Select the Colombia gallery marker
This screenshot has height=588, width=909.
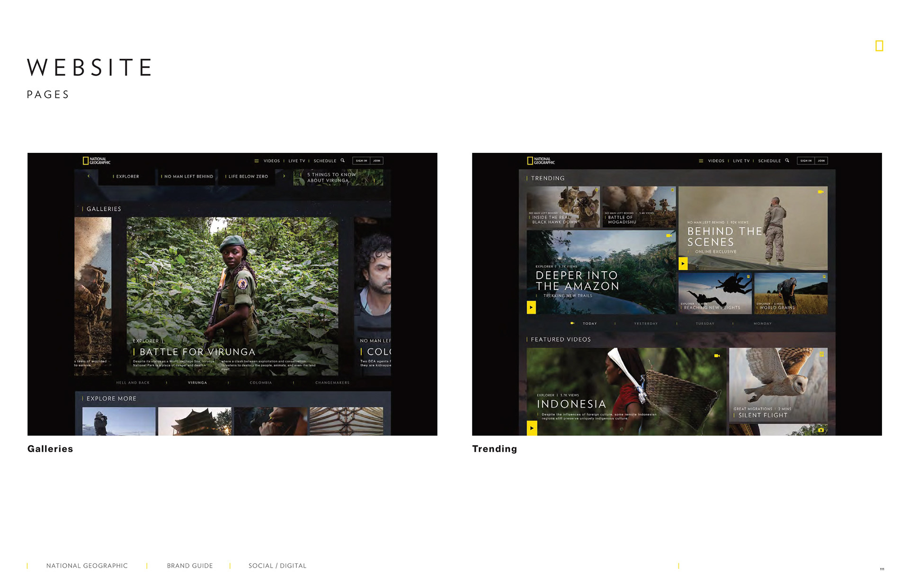[x=261, y=383]
